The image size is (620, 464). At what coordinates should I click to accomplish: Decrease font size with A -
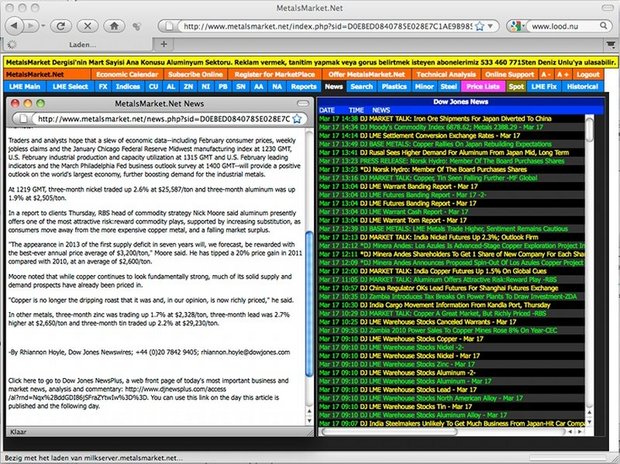[x=546, y=74]
